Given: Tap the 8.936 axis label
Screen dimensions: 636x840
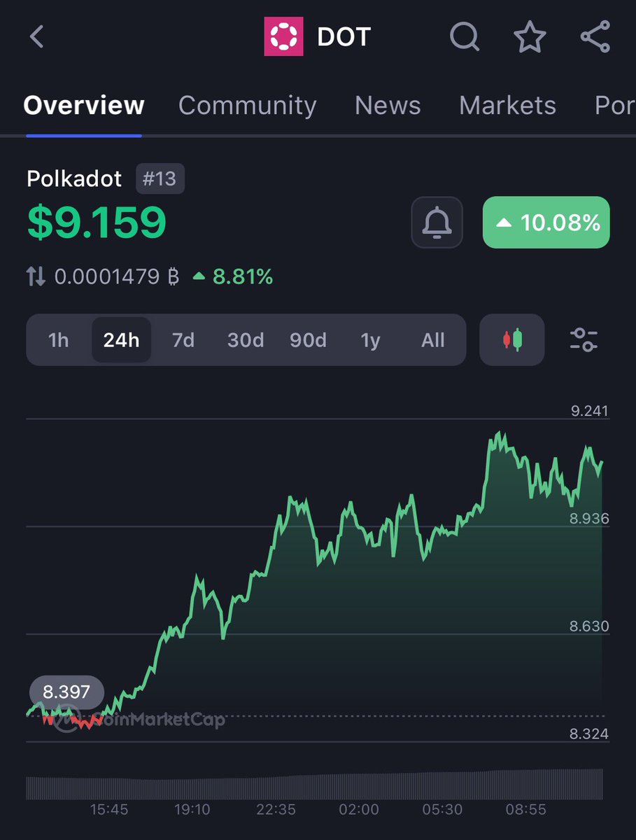Looking at the screenshot, I should pyautogui.click(x=590, y=519).
